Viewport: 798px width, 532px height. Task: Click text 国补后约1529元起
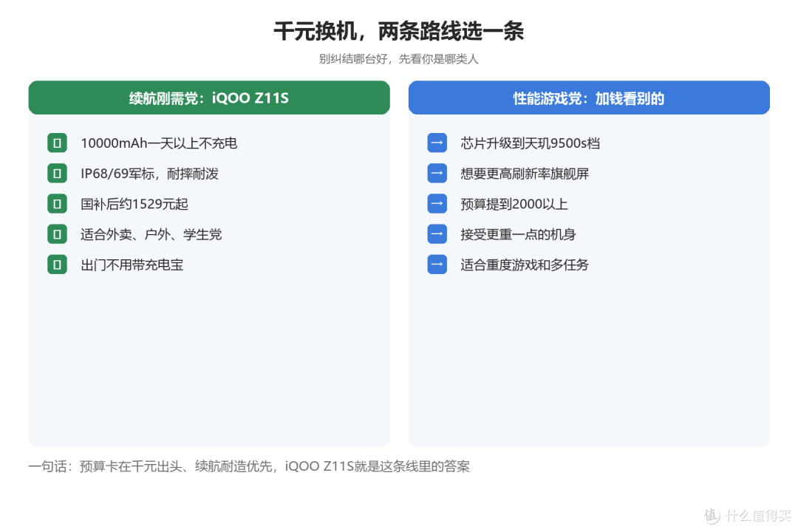tap(134, 204)
